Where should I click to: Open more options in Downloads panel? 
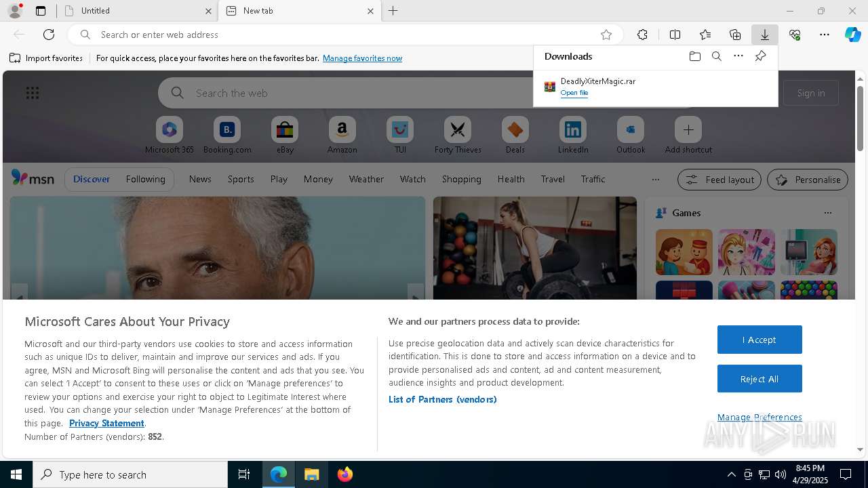738,56
